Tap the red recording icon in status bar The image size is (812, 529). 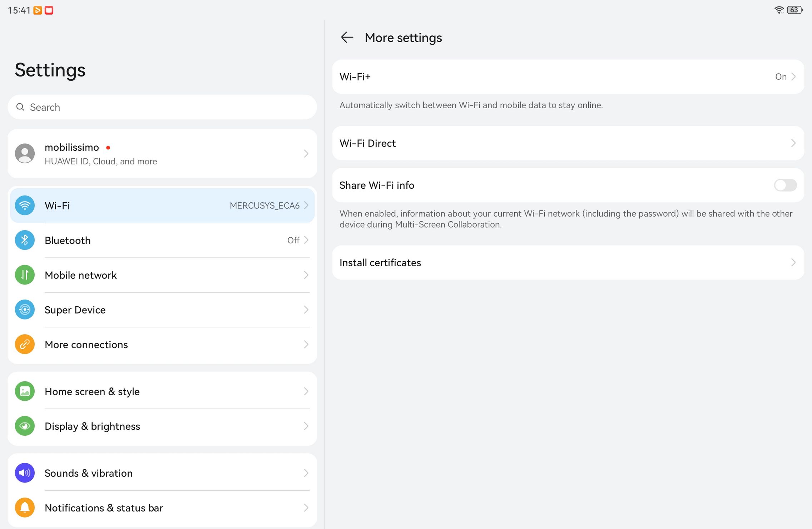(x=49, y=10)
